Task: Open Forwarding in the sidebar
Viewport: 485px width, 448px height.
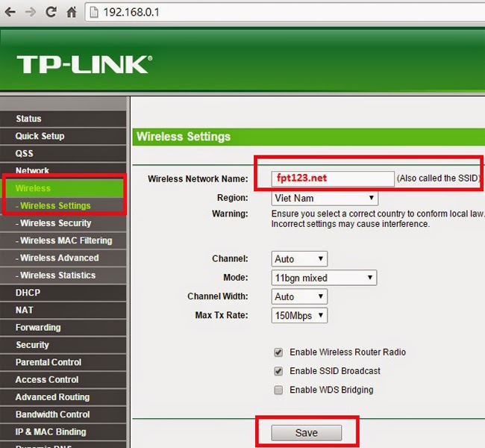Action: tap(63, 327)
